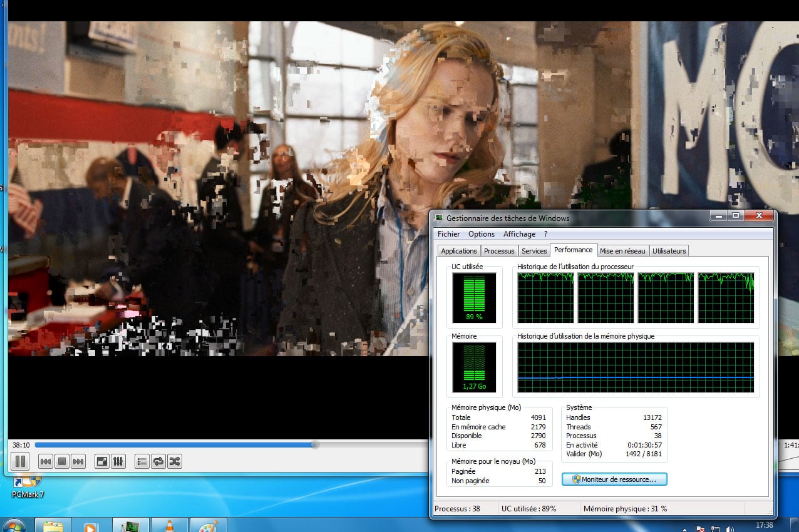Switch to the Utilisateurs tab
Viewport: 799px width, 532px height.
(x=669, y=251)
